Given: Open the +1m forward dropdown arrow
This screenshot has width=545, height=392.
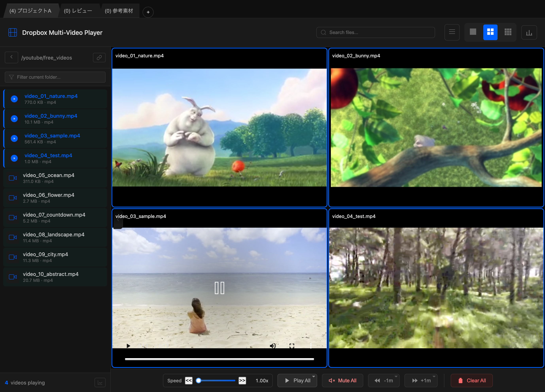Looking at the screenshot, I should (x=434, y=377).
